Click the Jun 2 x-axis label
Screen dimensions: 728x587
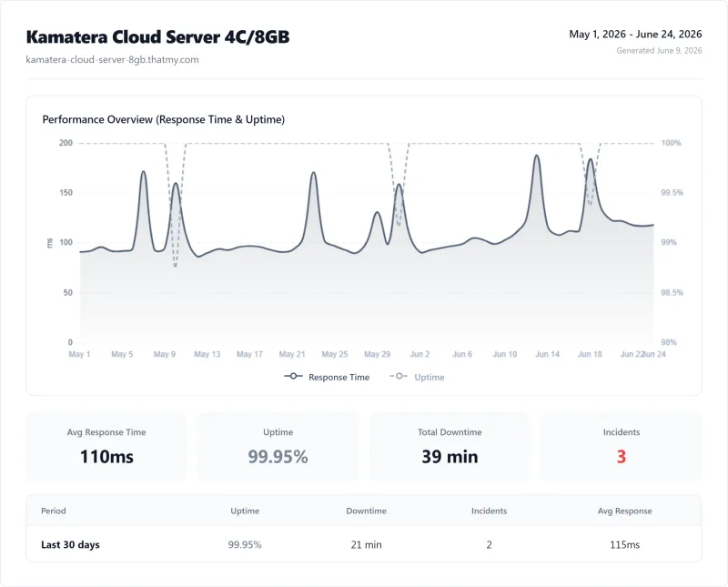(x=420, y=354)
